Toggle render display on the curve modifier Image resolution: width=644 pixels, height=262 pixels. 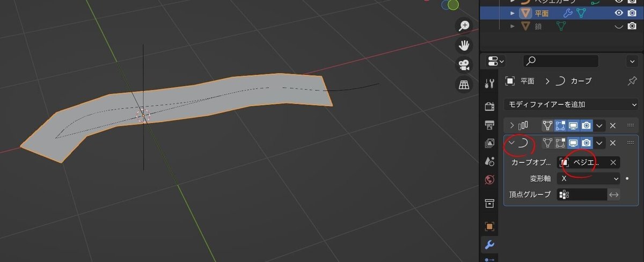tap(587, 143)
